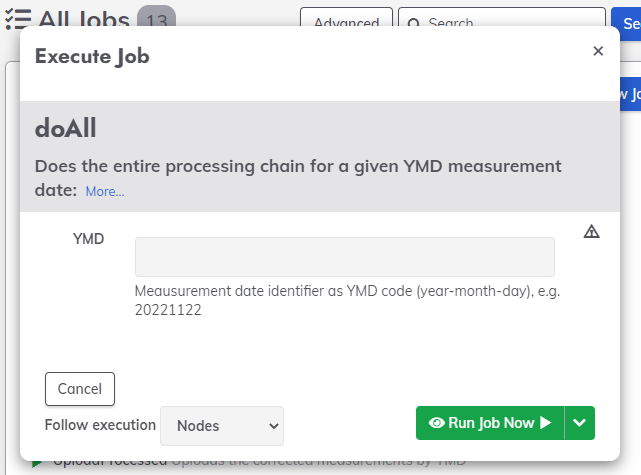The width and height of the screenshot is (641, 475).
Task: Open the Follow execution Nodes dropdown
Action: [222, 426]
